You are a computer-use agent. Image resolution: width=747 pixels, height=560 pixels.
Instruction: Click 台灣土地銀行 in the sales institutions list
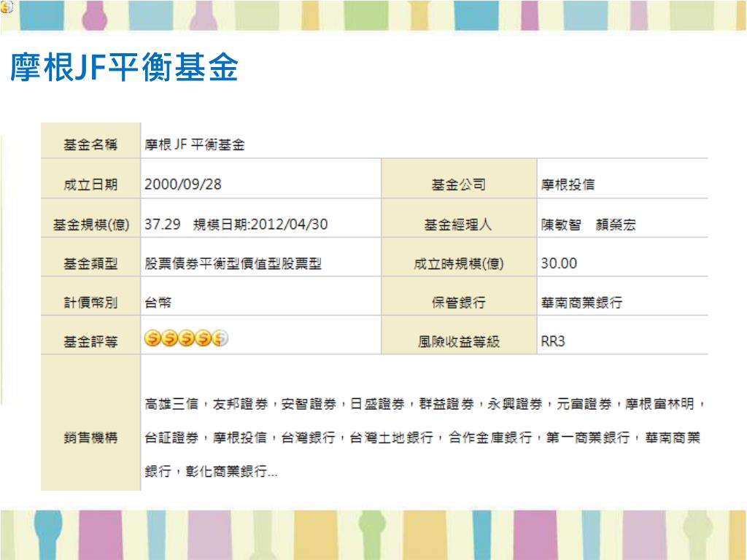point(392,437)
